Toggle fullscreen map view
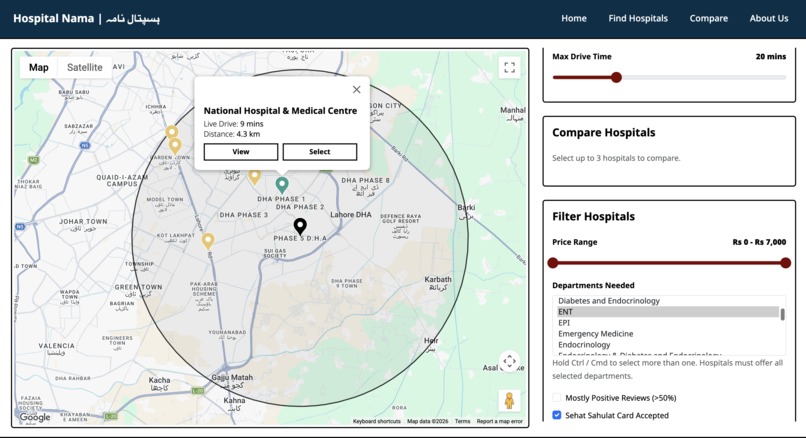The height and width of the screenshot is (438, 806). (509, 68)
